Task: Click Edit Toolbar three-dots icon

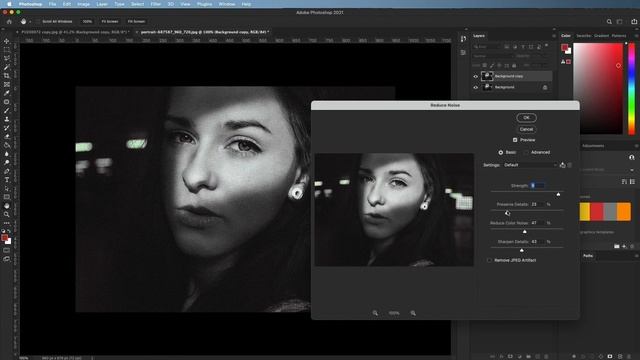Action: pos(7,223)
